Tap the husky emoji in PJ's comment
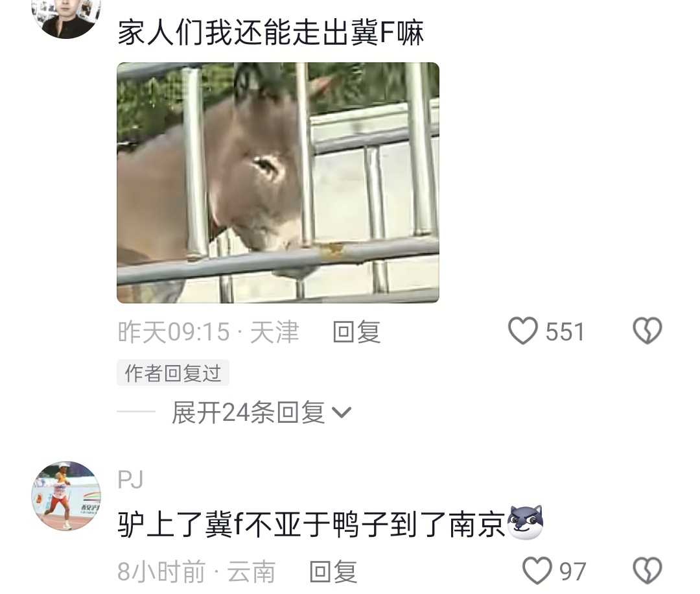 click(526, 523)
